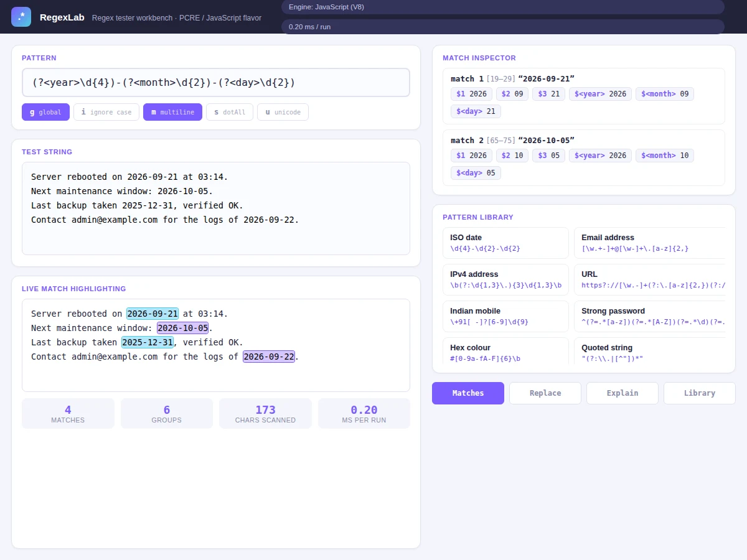Image resolution: width=747 pixels, height=560 pixels.
Task: Click the $<month> 09 chip in match 1
Action: pos(665,94)
